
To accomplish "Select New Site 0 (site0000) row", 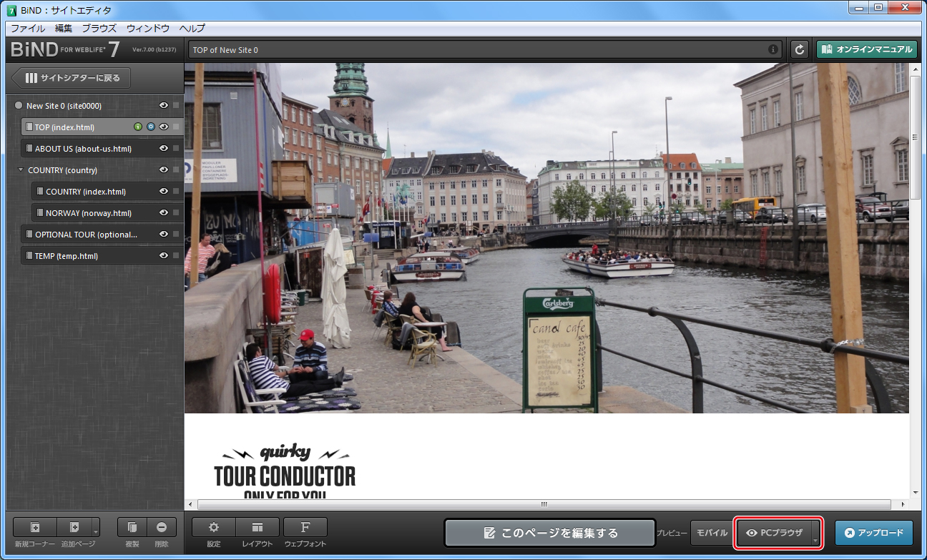I will pos(96,106).
